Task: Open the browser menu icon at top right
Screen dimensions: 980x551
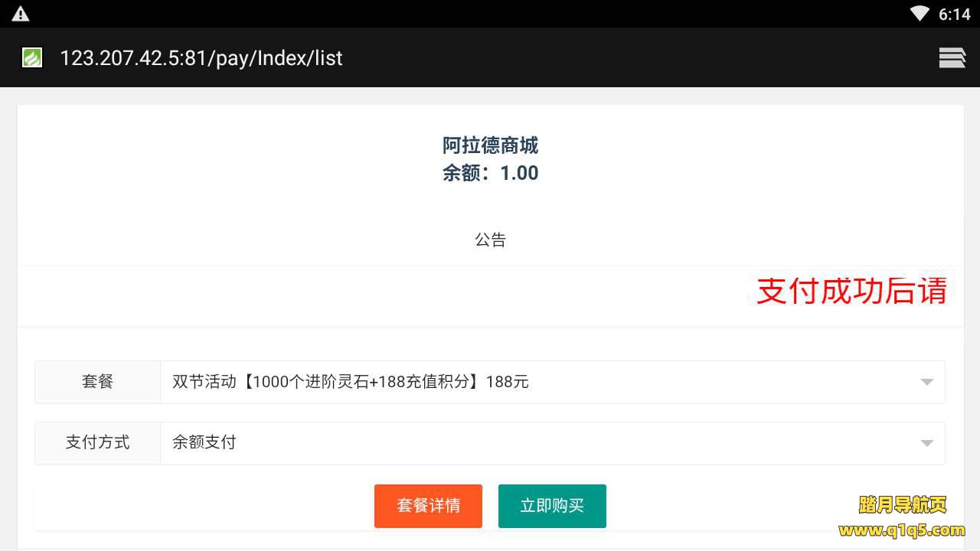Action: 952,57
